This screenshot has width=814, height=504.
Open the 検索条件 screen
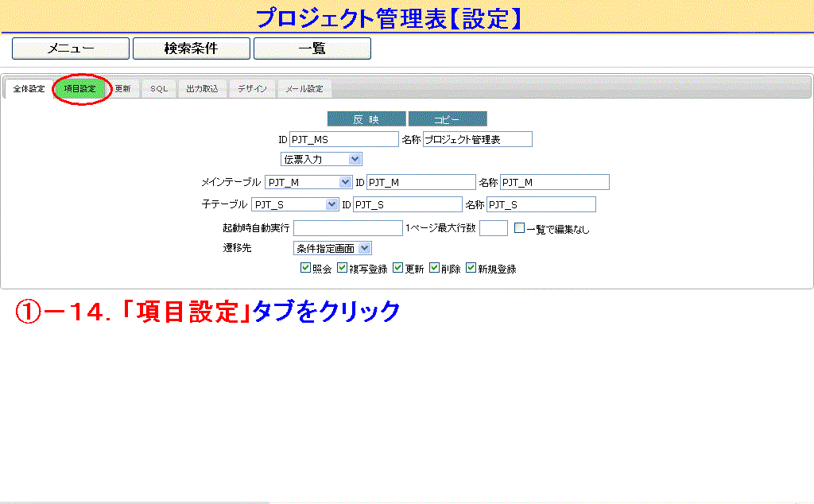tap(191, 48)
